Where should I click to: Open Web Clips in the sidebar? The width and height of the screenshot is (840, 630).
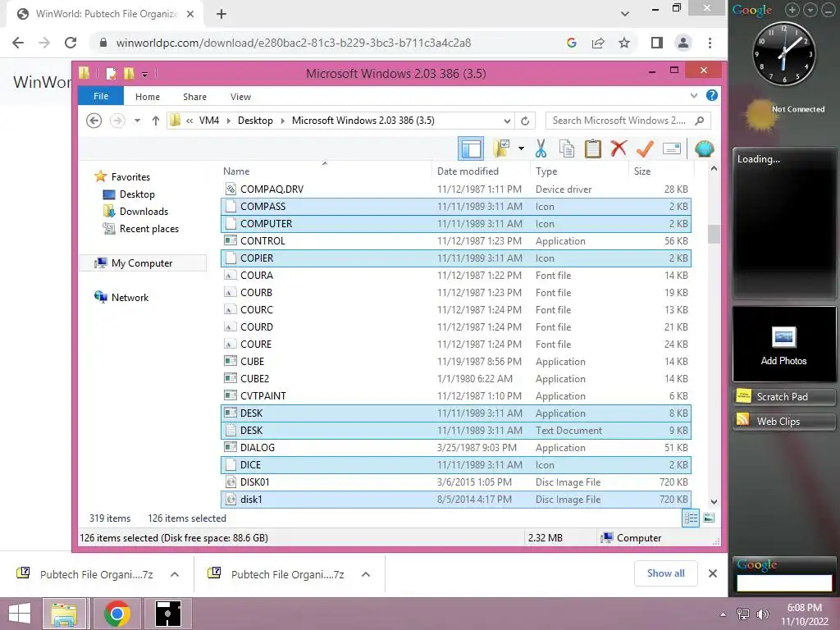(x=783, y=421)
